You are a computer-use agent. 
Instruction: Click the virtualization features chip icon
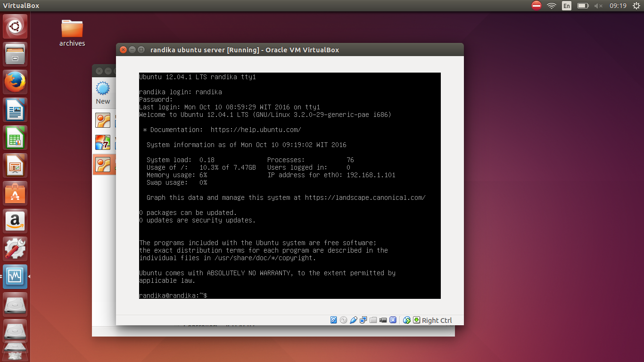[x=393, y=320]
